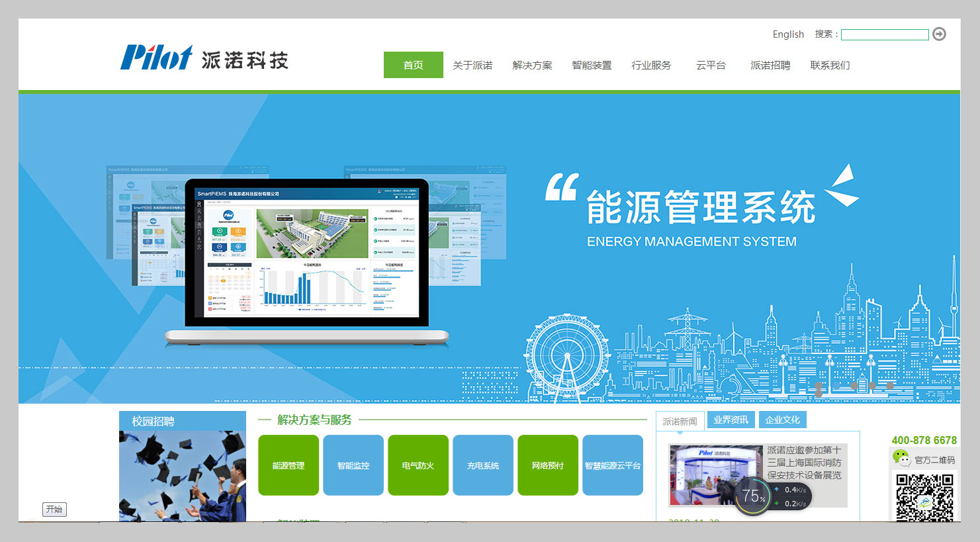This screenshot has height=542, width=980.
Task: Open the 派诺招聘 menu item
Action: (x=770, y=65)
